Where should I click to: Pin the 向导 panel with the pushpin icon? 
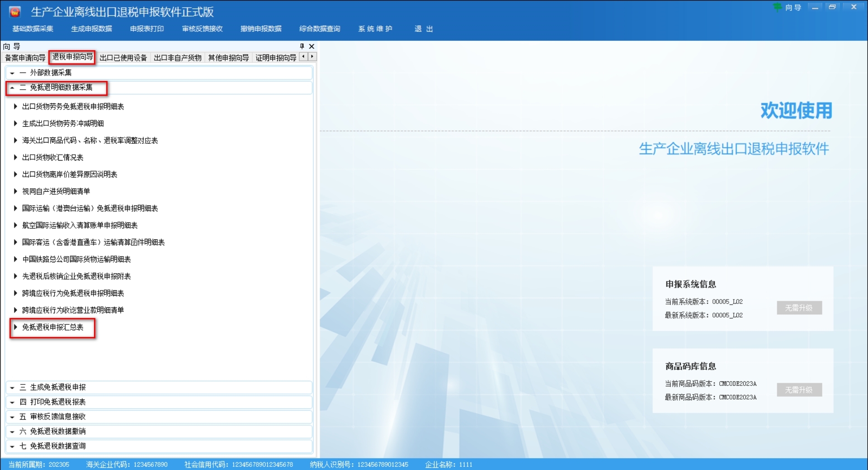click(x=302, y=46)
